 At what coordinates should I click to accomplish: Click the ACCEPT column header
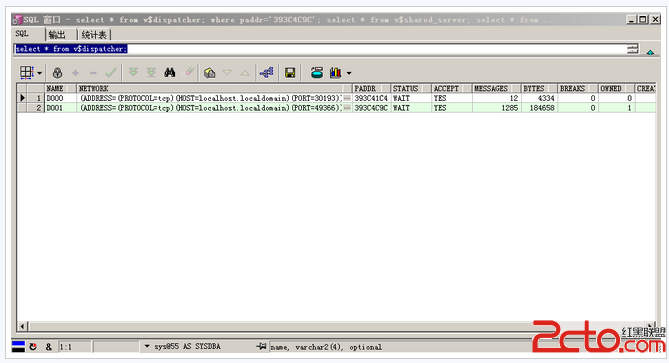tap(451, 88)
